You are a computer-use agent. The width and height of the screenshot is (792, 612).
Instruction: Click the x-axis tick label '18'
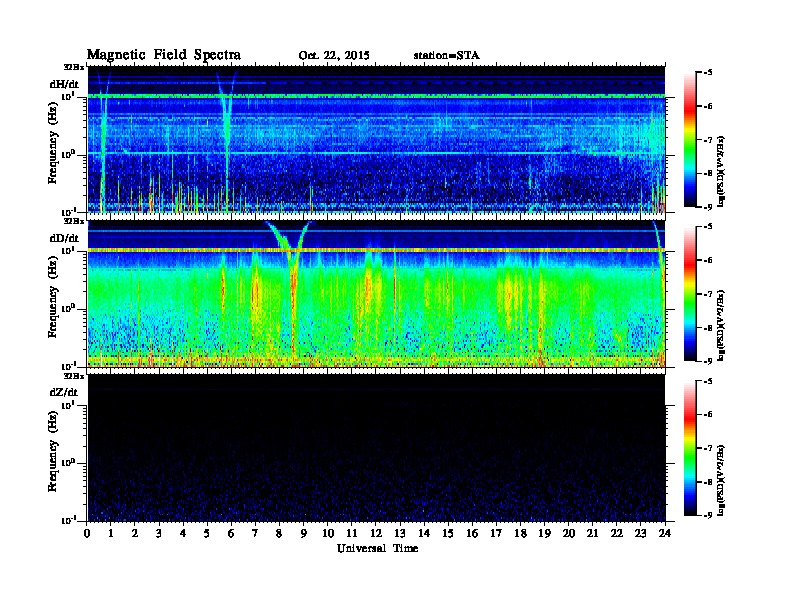pyautogui.click(x=520, y=533)
